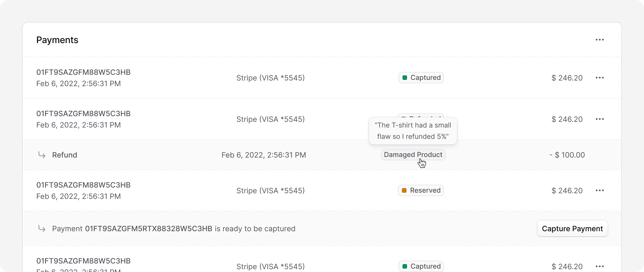Screen dimensions: 644x272
Task: Click payment ID in ready-to-capture message
Action: point(149,229)
